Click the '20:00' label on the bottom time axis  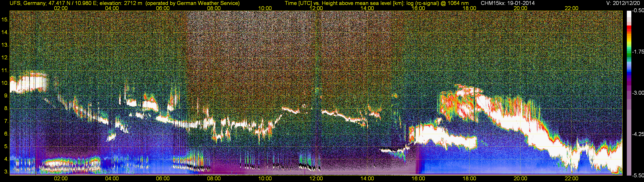coord(521,179)
